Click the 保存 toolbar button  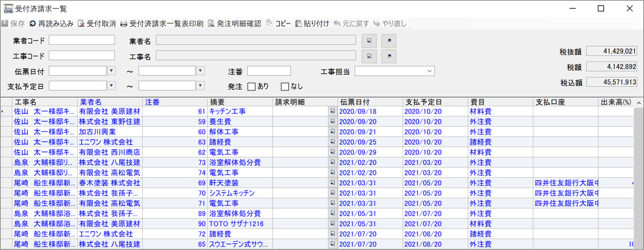point(14,24)
